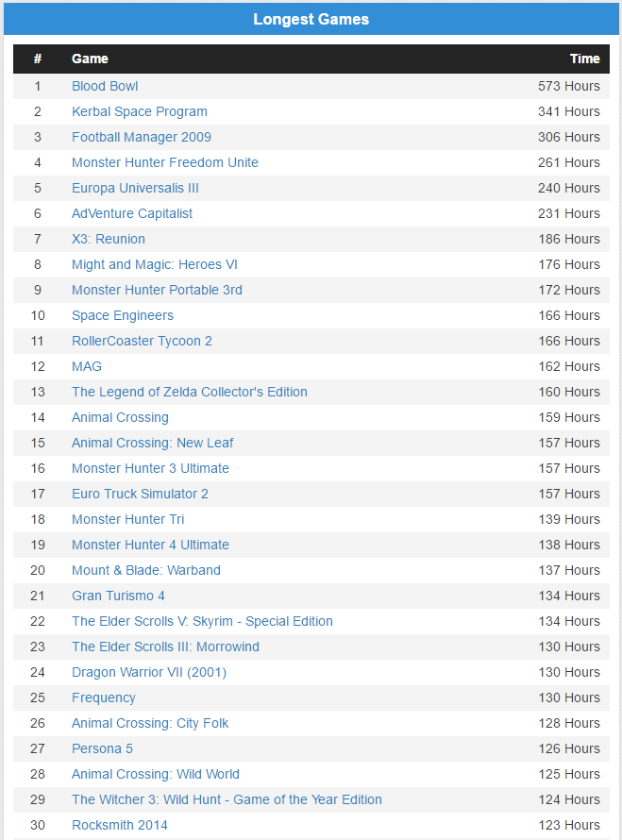622x840 pixels.
Task: Click the 125 Hours time cell
Action: (x=569, y=774)
